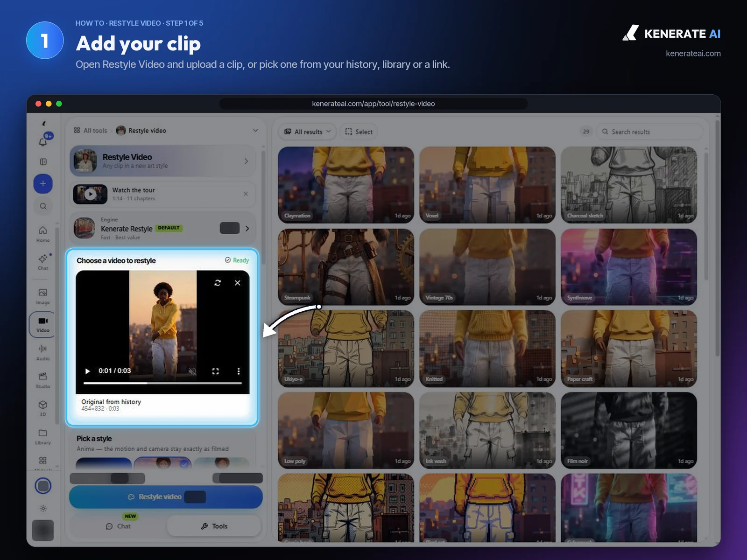Open the All results filter dropdown
The height and width of the screenshot is (560, 747).
[308, 132]
